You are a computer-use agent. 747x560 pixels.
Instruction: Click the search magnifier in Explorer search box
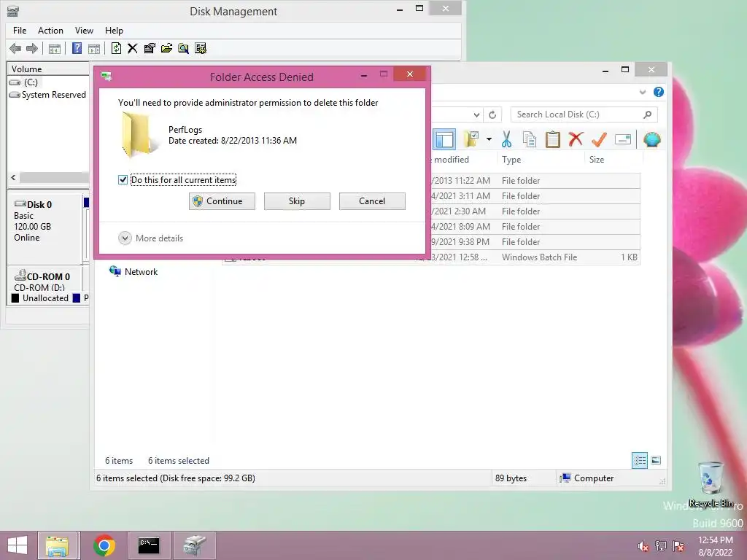648,114
